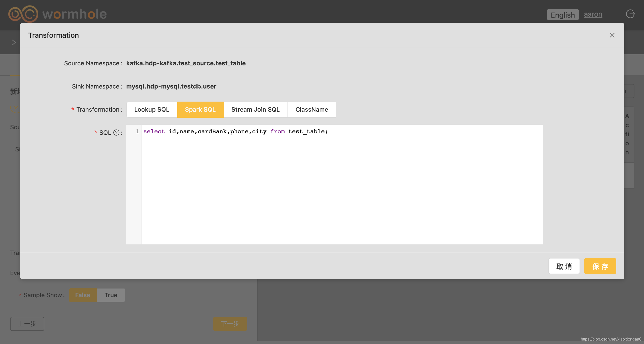Screen dimensions: 644x344
Task: Click the wormhole logo icon
Action: (23, 14)
